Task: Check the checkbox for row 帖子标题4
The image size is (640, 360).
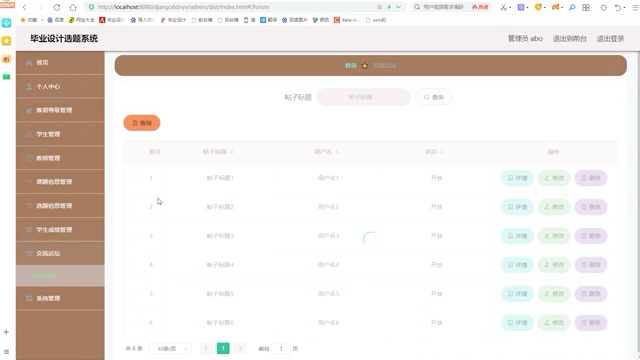Action: click(133, 265)
